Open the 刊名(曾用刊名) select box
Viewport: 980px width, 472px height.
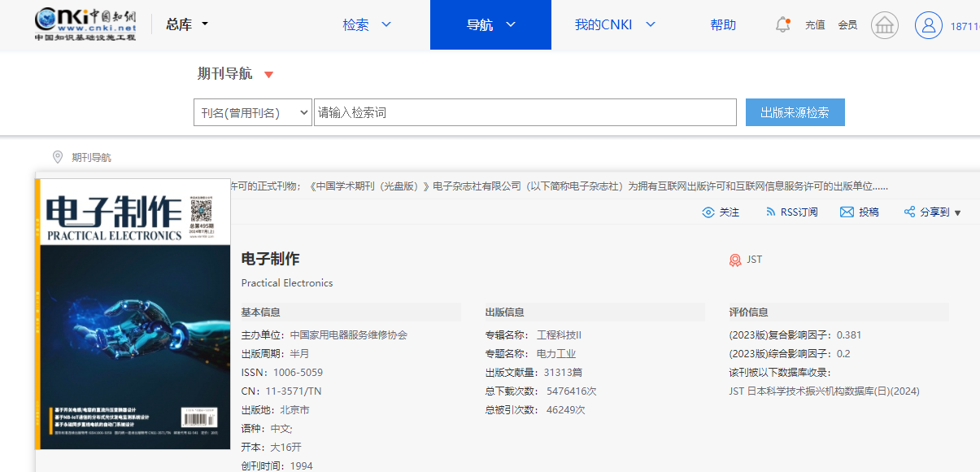point(253,112)
